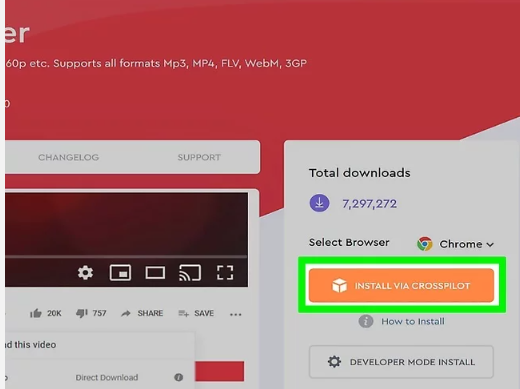
Task: Click the total downloads number 7,297,272
Action: click(x=370, y=204)
